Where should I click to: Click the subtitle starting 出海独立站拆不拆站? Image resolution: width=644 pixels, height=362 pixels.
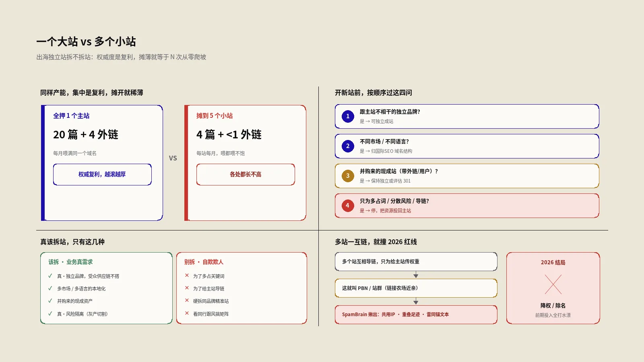coord(121,57)
